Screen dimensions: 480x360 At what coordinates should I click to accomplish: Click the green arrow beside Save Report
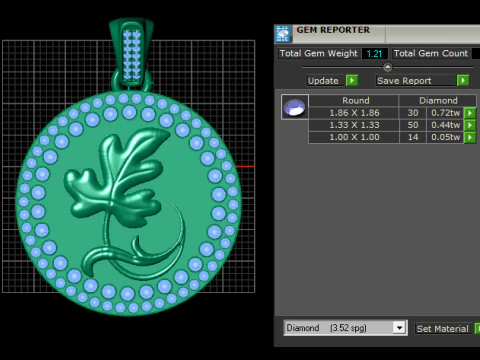tap(463, 80)
